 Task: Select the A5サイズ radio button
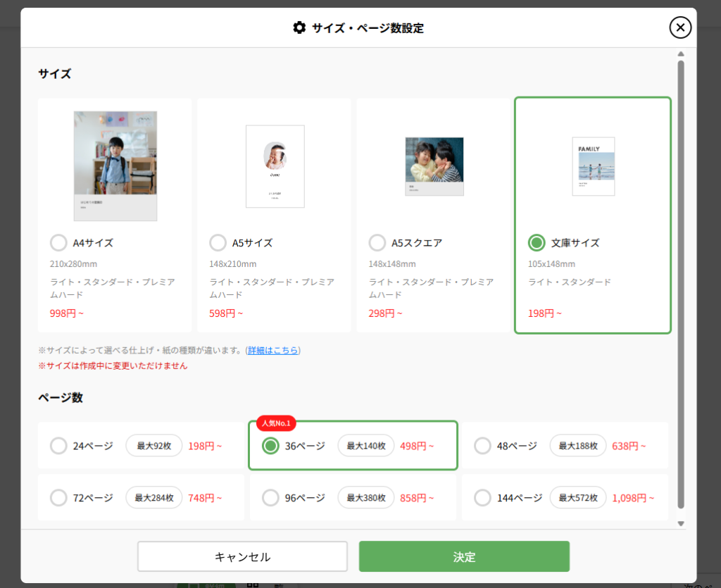point(218,243)
